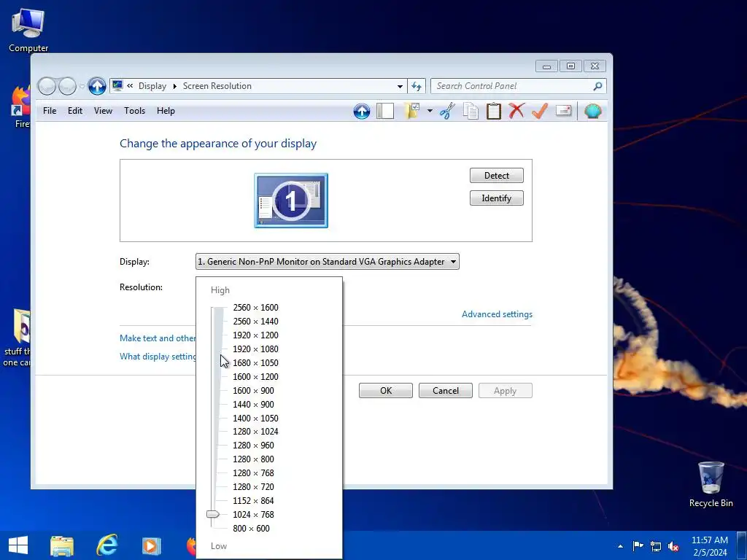Click the muted volume tray icon
This screenshot has height=560, width=747.
[x=673, y=546]
